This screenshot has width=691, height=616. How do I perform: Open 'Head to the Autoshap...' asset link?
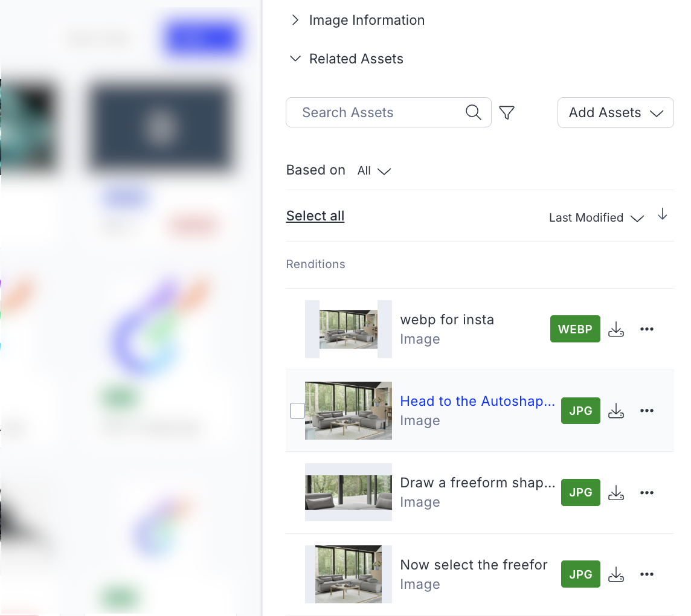[477, 402]
